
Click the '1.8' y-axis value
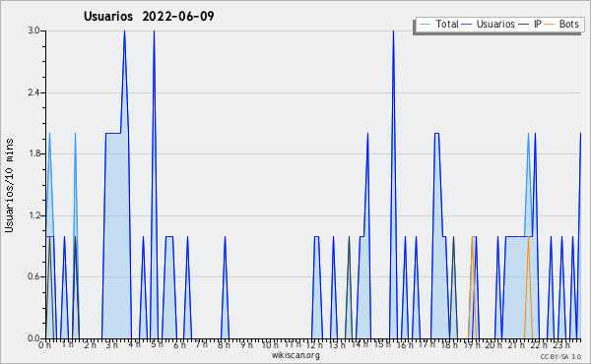pos(33,153)
